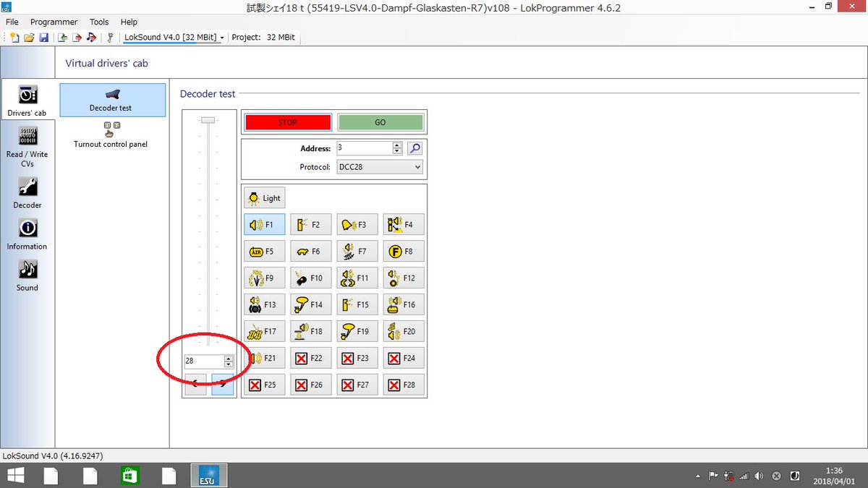Open the Protocol DCC28 dropdown

coord(380,167)
